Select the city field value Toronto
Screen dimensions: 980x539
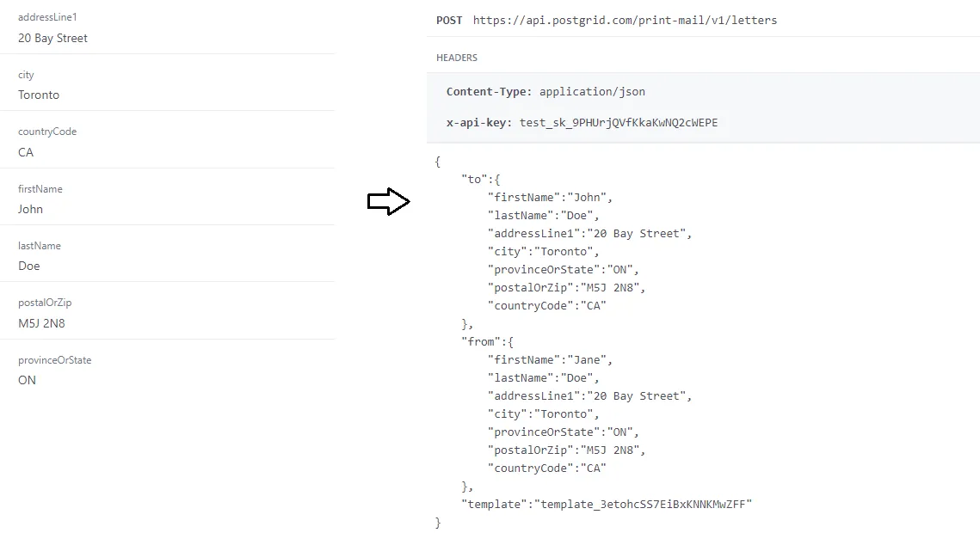pyautogui.click(x=38, y=95)
